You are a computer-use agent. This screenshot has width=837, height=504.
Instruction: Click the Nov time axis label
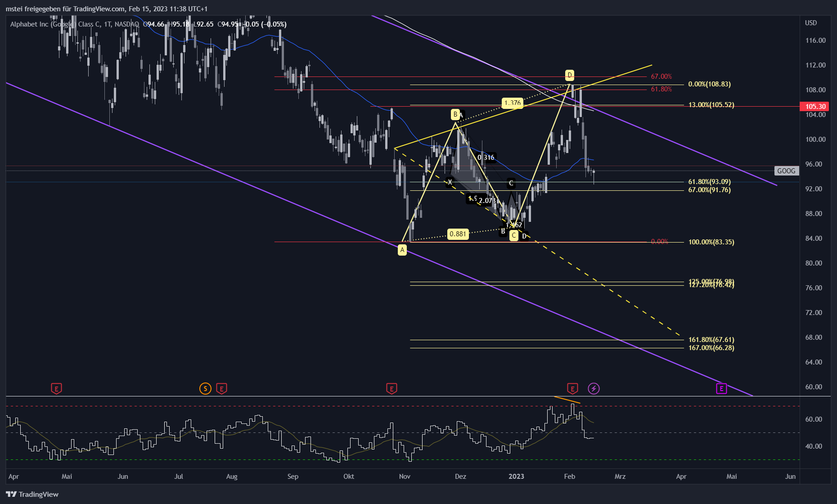coord(405,477)
